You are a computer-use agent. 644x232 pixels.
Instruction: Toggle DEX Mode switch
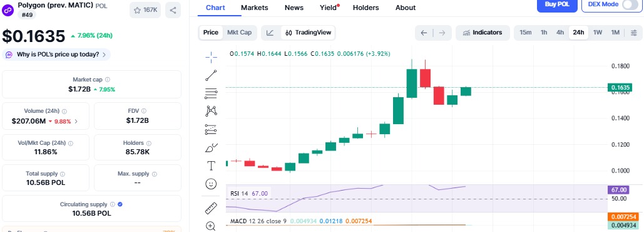(x=630, y=4)
